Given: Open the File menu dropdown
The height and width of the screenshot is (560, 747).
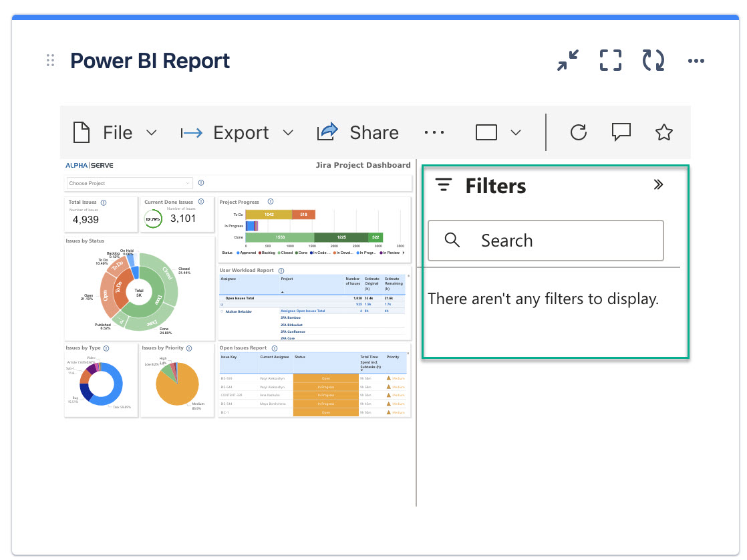Looking at the screenshot, I should tap(152, 132).
